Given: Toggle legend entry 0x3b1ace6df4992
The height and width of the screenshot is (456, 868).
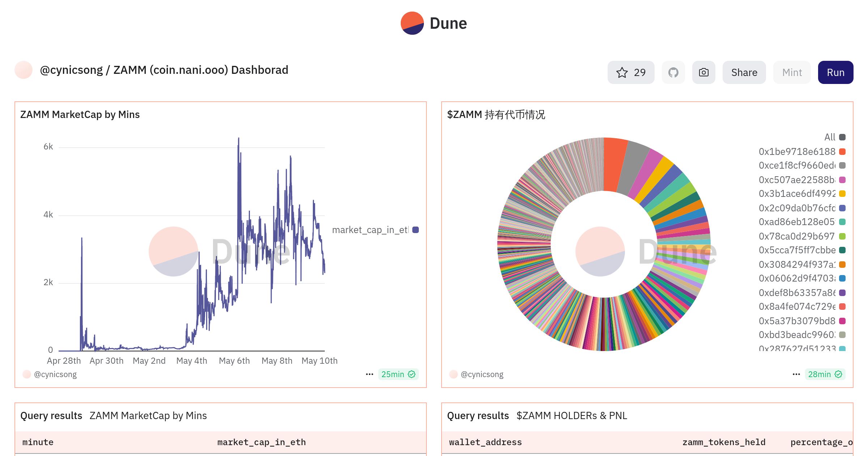Looking at the screenshot, I should click(802, 194).
